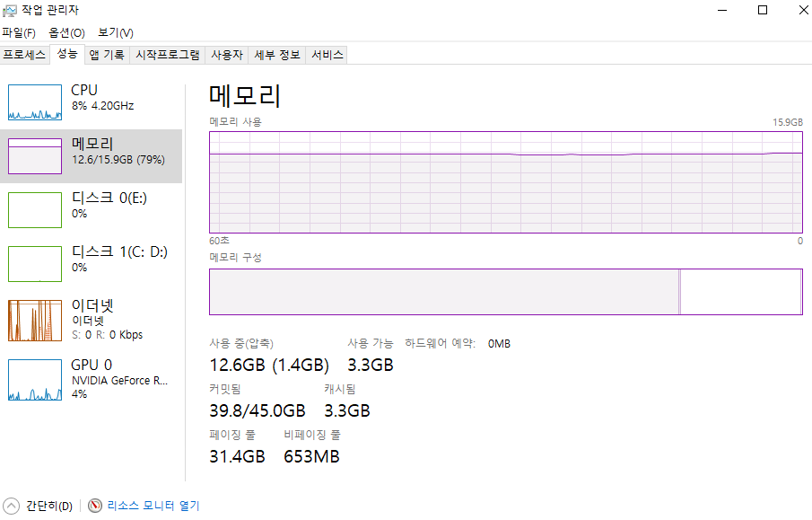Switch to the 프로세스 tab
Screen dimensions: 812x520
point(24,55)
